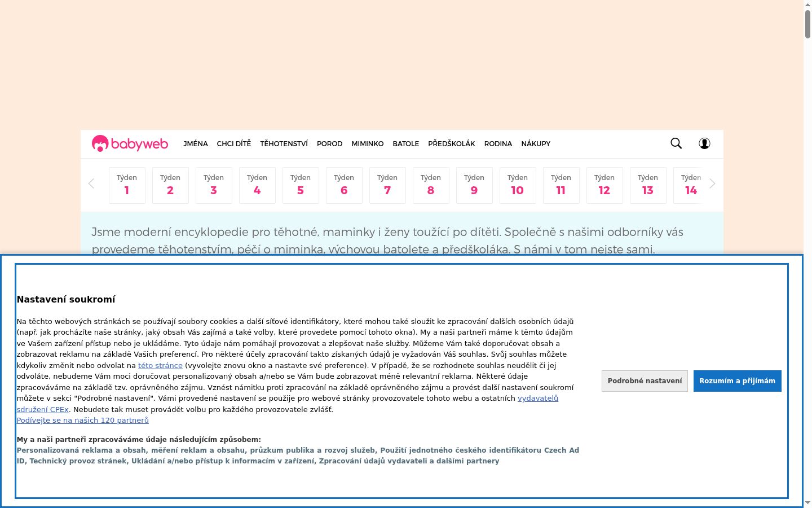
Task: Select Týden 1 tile
Action: [127, 185]
